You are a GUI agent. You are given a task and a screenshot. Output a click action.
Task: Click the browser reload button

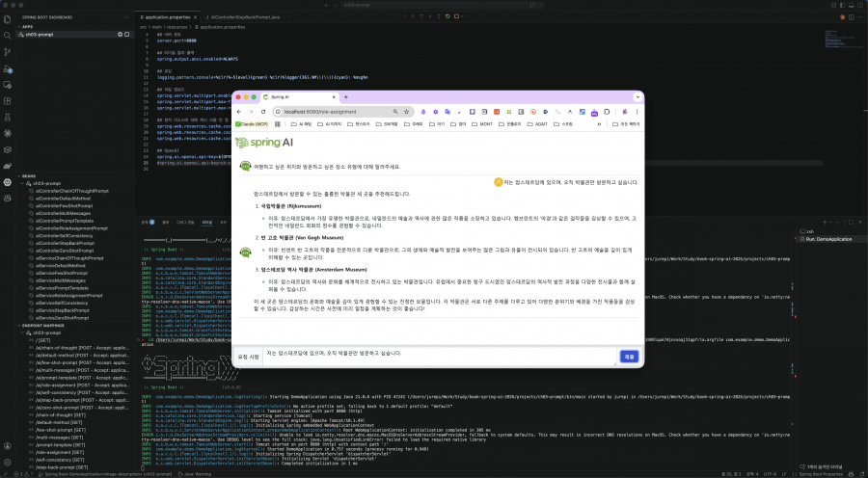[263, 111]
